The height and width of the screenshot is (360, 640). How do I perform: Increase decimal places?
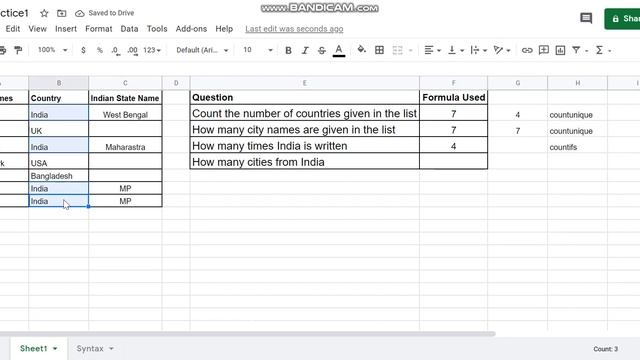pos(132,50)
